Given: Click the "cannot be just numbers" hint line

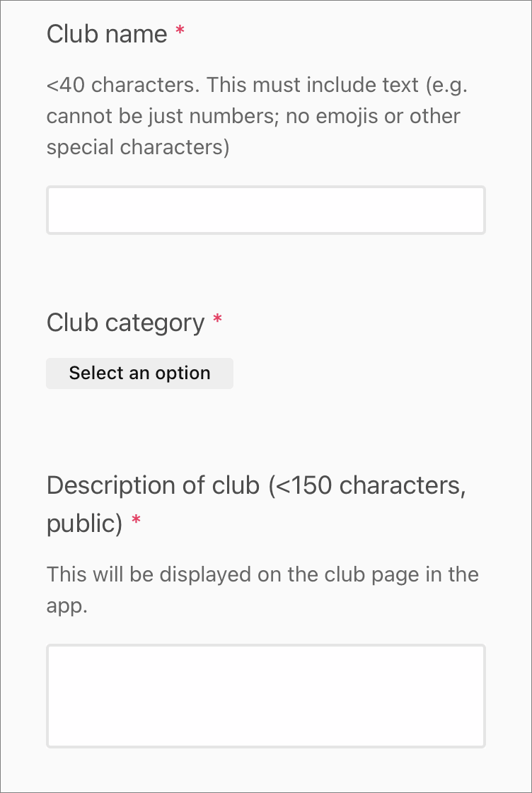Looking at the screenshot, I should (253, 116).
